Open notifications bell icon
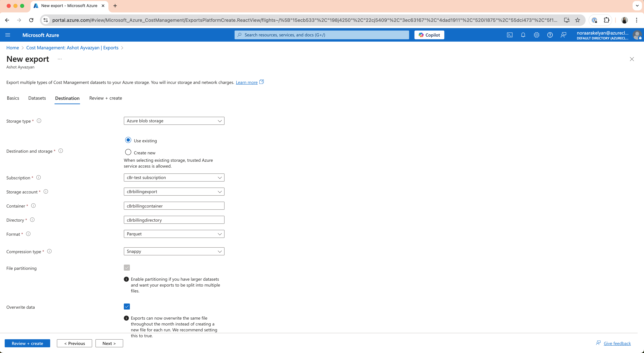Viewport: 644px width, 353px height. point(523,35)
